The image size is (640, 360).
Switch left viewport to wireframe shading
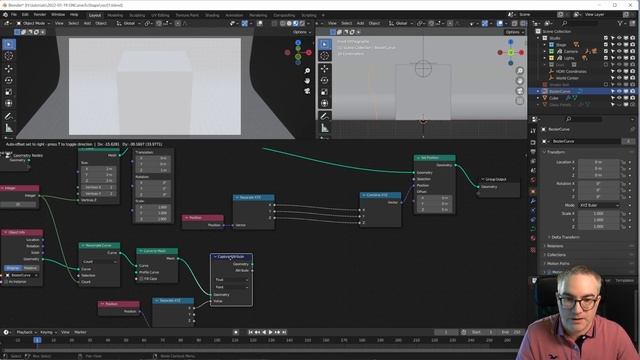pos(282,23)
